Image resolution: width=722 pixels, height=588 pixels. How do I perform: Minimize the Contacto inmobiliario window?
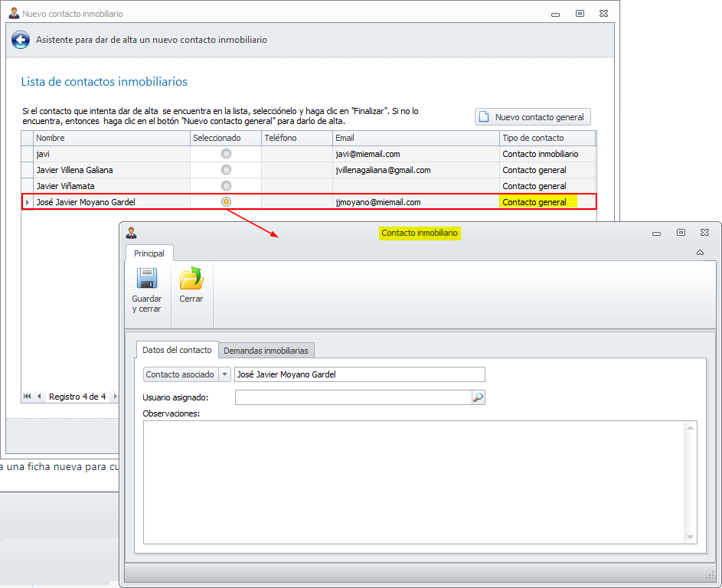click(657, 234)
